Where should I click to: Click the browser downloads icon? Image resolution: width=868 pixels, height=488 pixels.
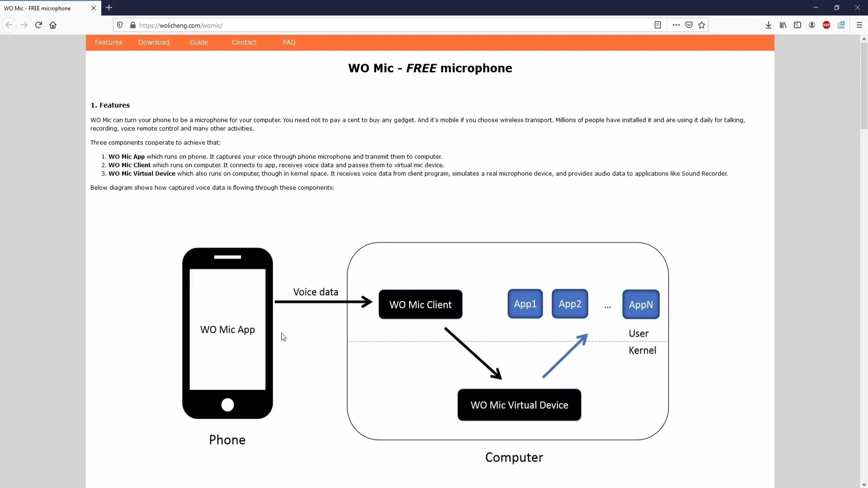769,25
